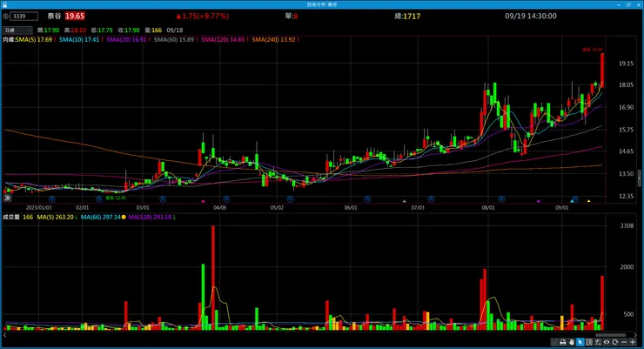Select the arrow pointer tool
644x349 pixels.
[580, 342]
